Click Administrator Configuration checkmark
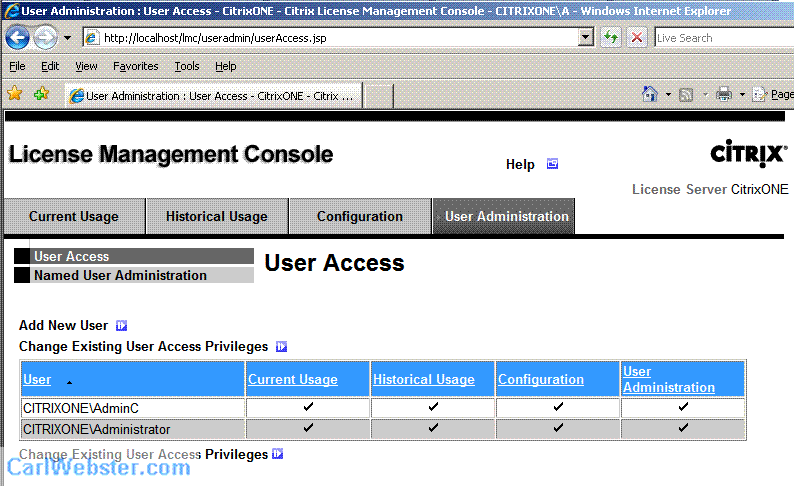Viewport: 794px width, 486px height. [x=558, y=428]
